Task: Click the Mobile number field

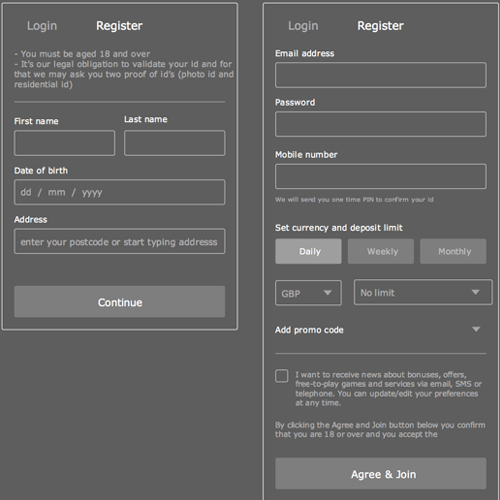Action: coord(381,176)
